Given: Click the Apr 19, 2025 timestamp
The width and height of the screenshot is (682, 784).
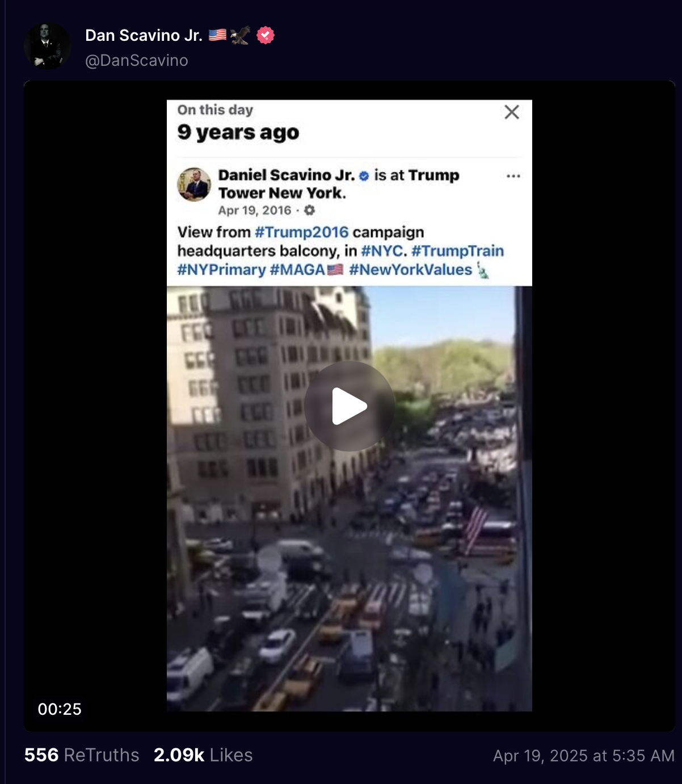Looking at the screenshot, I should 584,756.
